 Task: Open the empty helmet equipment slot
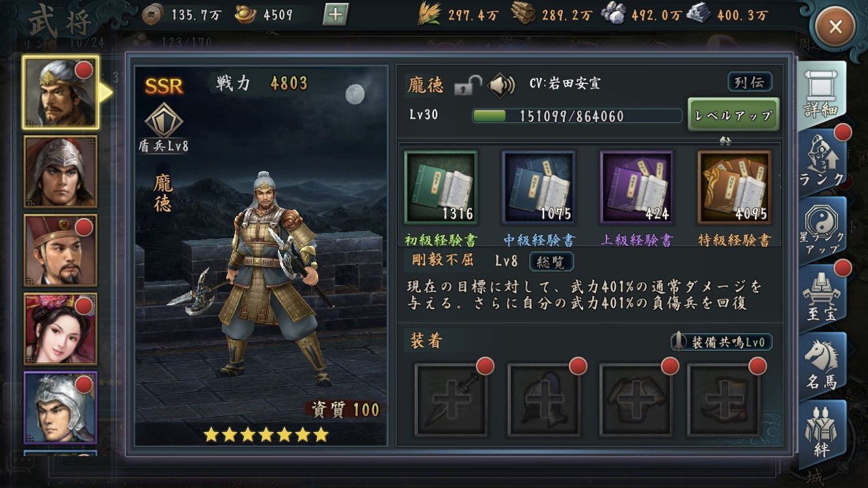point(544,399)
